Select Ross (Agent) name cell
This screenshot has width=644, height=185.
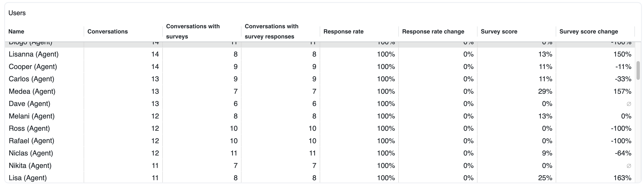coord(29,128)
